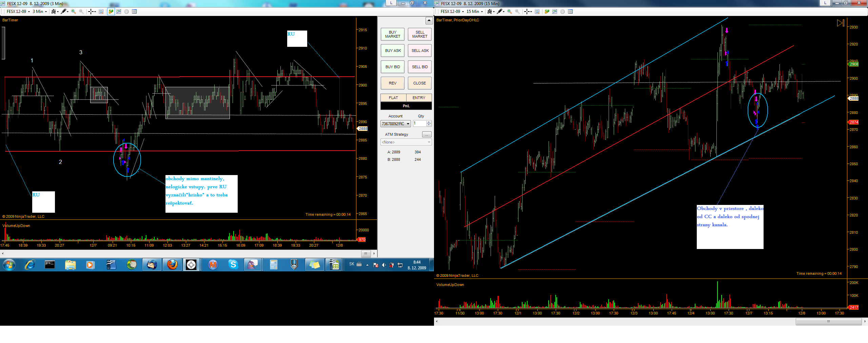
Task: Open Data Box in the 3 Min chart
Action: point(134,12)
